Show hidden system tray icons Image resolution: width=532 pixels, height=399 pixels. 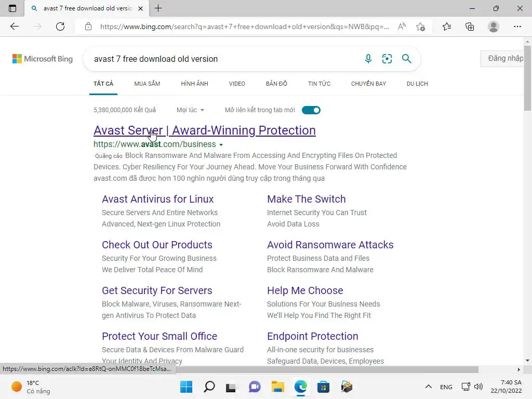(429, 387)
